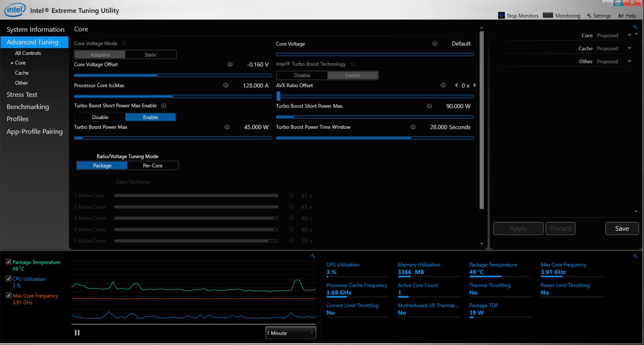Select Package tuning mode
Image resolution: width=644 pixels, height=345 pixels.
(x=102, y=165)
